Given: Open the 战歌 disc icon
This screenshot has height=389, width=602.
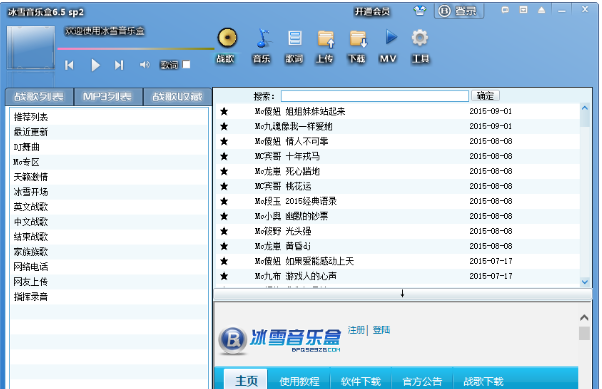Looking at the screenshot, I should coord(227,38).
